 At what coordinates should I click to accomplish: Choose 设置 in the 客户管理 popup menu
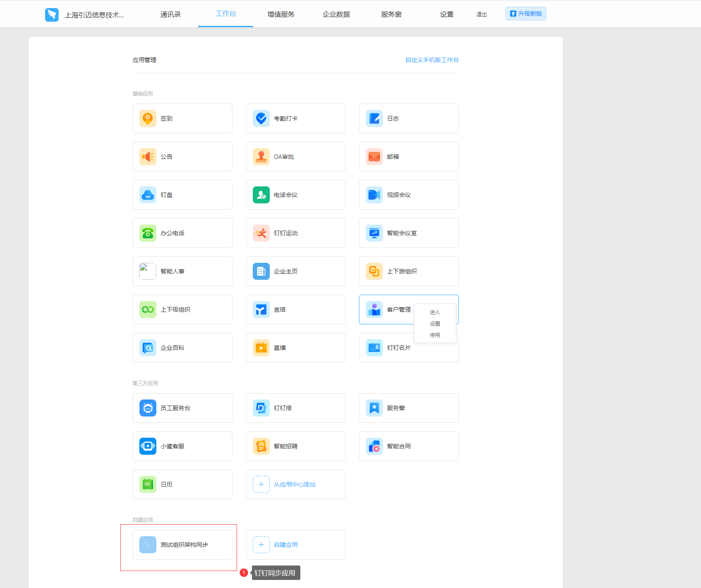point(435,324)
